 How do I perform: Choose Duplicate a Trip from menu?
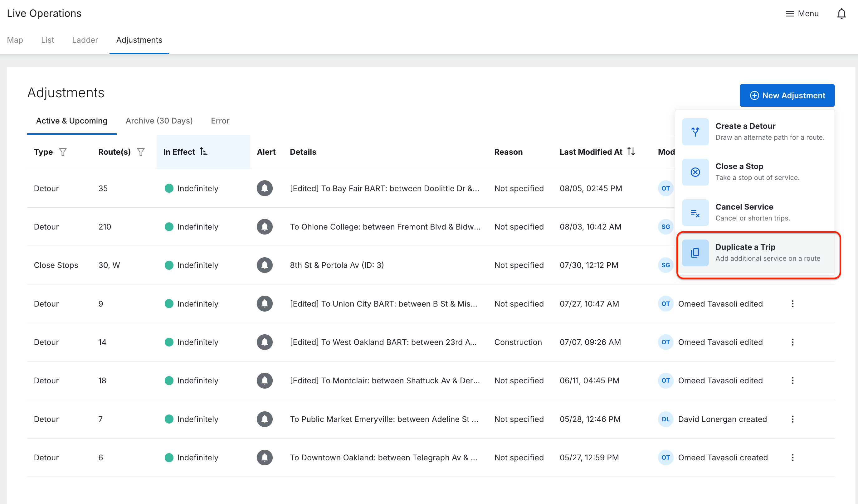point(755,253)
